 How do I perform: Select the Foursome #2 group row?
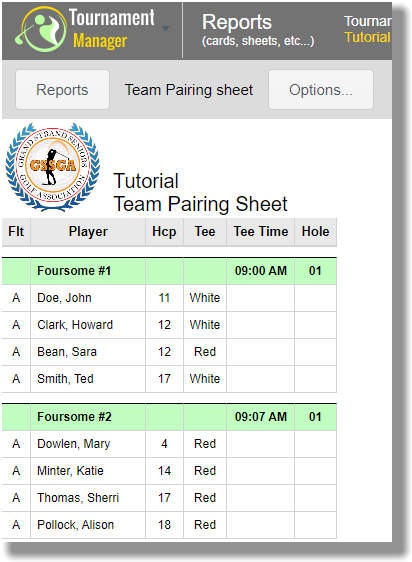[x=169, y=417]
